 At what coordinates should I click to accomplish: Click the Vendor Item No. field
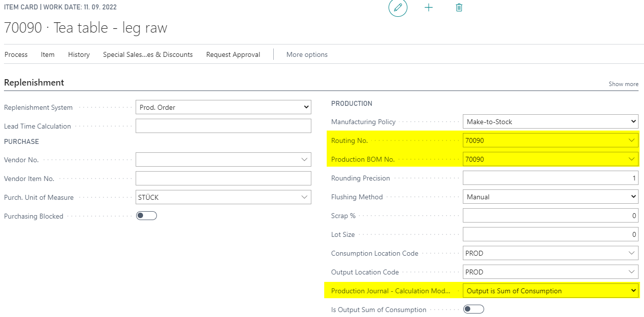pos(223,179)
